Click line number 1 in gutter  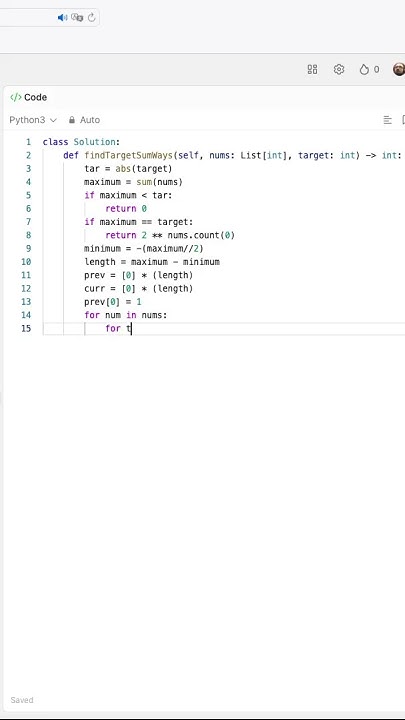click(28, 142)
